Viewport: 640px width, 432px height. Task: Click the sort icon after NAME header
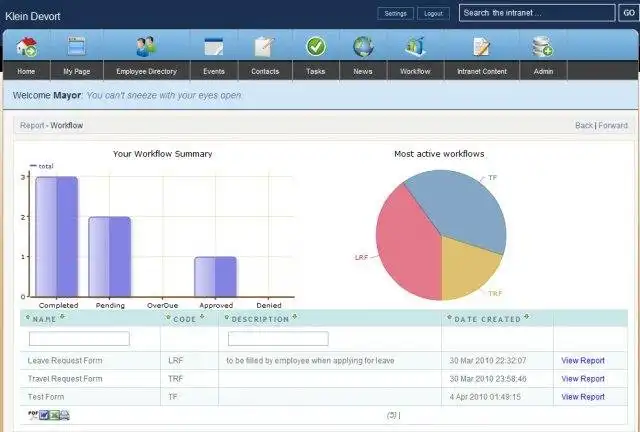(62, 316)
